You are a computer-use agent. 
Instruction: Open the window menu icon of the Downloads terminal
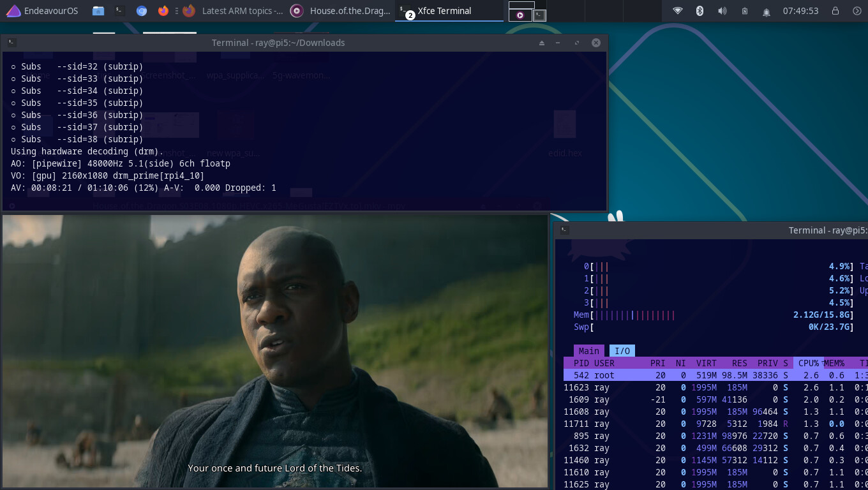(x=11, y=43)
